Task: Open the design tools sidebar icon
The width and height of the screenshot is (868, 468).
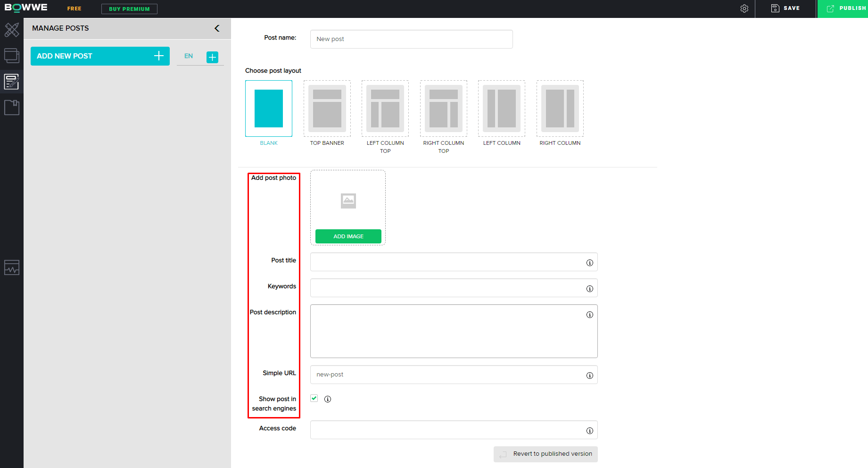Action: (12, 30)
